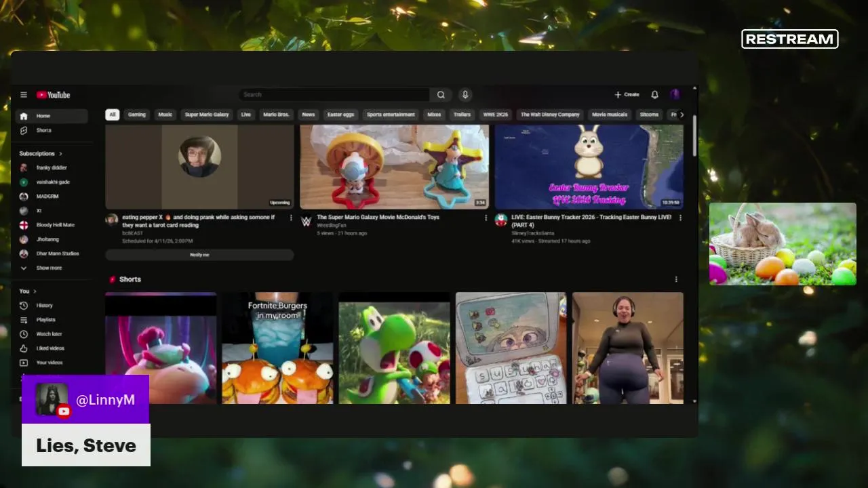The height and width of the screenshot is (488, 868).
Task: Select the Live filter chip
Action: [246, 115]
